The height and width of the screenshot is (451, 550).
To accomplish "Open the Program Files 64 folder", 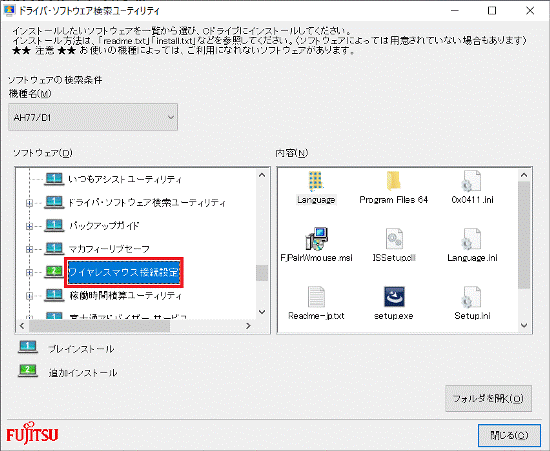I will pyautogui.click(x=394, y=181).
